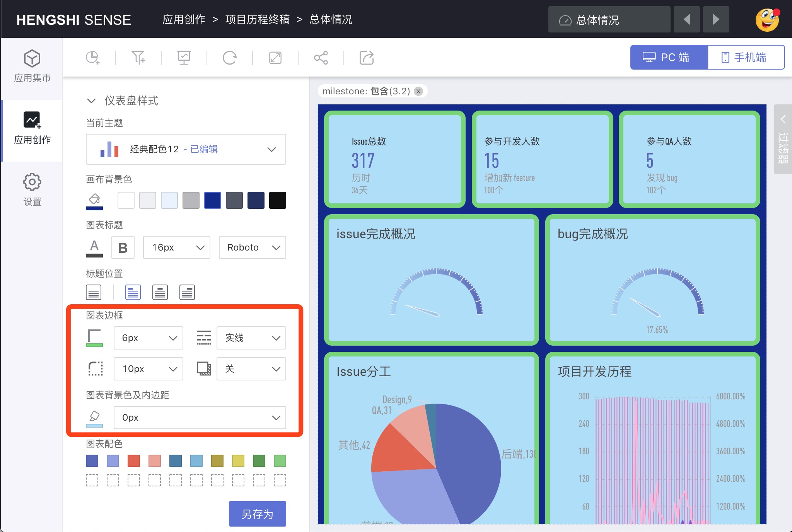Click the add filter funnel icon
Viewport: 792px width, 532px height.
pos(138,58)
